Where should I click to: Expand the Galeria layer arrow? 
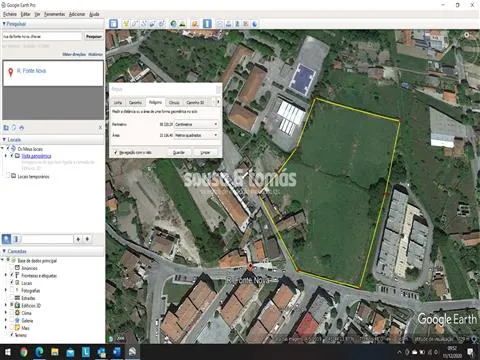pos(6,320)
